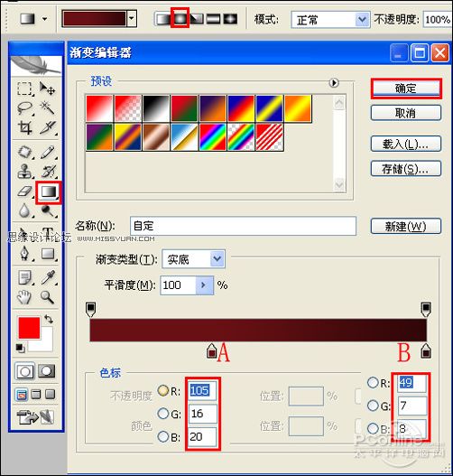
Task: Pick the copper gradient preset
Action: click(156, 137)
